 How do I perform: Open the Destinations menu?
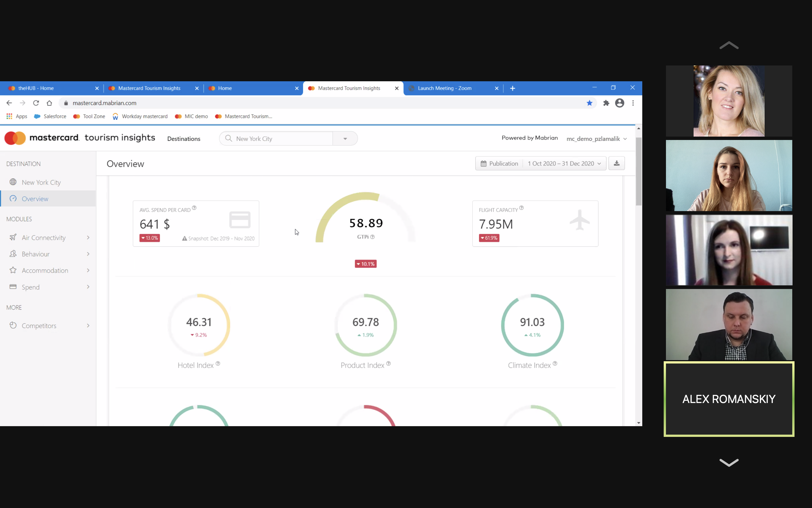click(x=184, y=139)
